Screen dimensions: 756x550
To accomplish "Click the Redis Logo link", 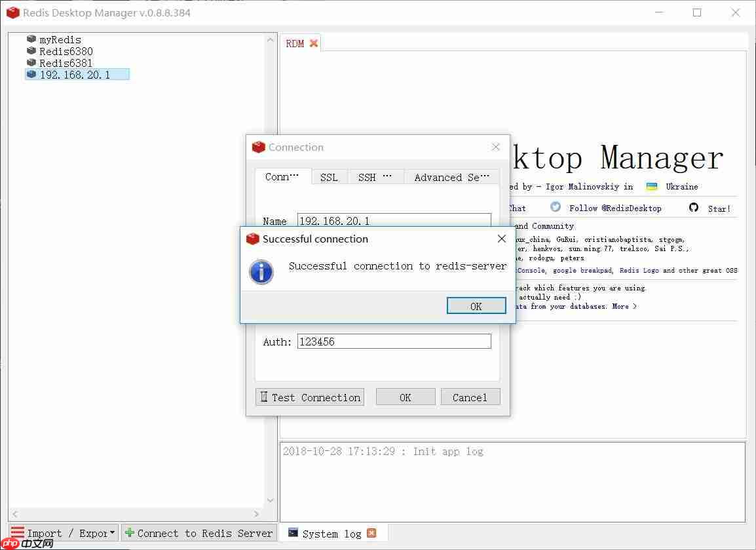I will click(639, 270).
